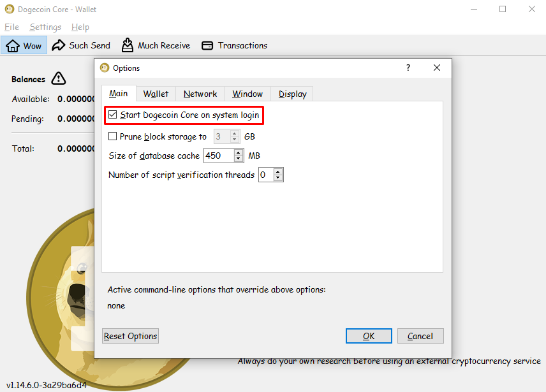Switch to the Display tab

pyautogui.click(x=293, y=94)
